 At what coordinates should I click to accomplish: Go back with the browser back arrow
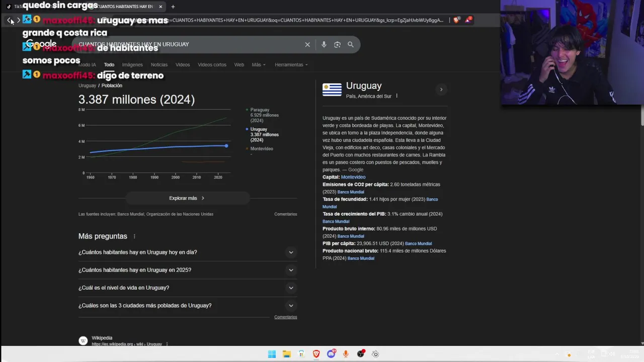10,21
